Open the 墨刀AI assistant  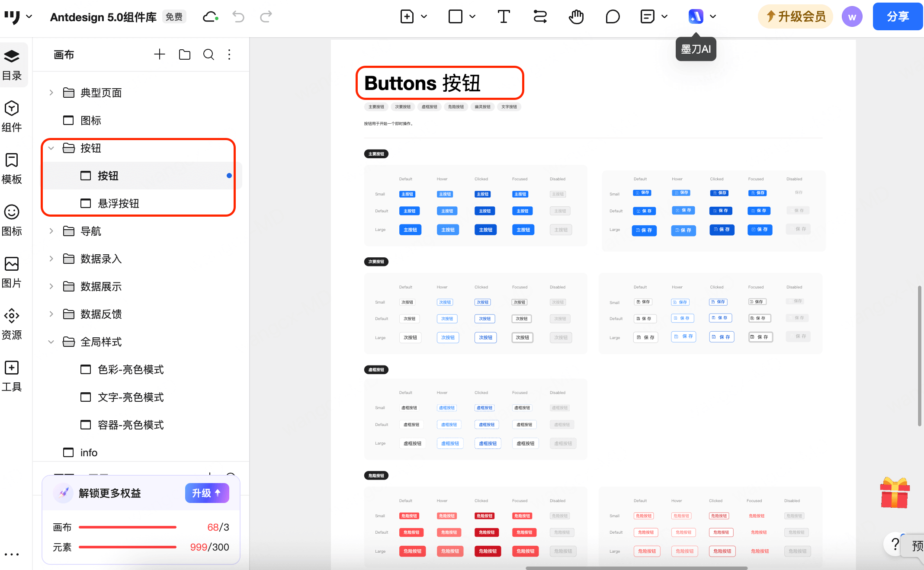click(695, 16)
